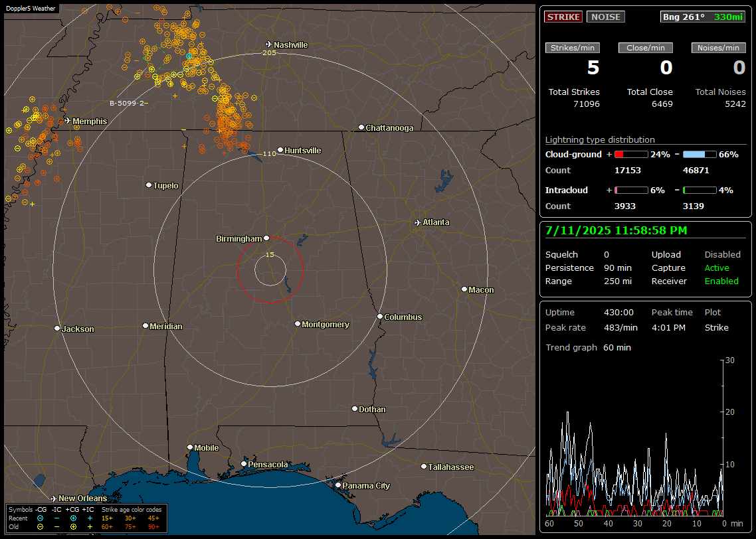
Task: Click the 60-minute trend graph plot
Action: [635, 438]
